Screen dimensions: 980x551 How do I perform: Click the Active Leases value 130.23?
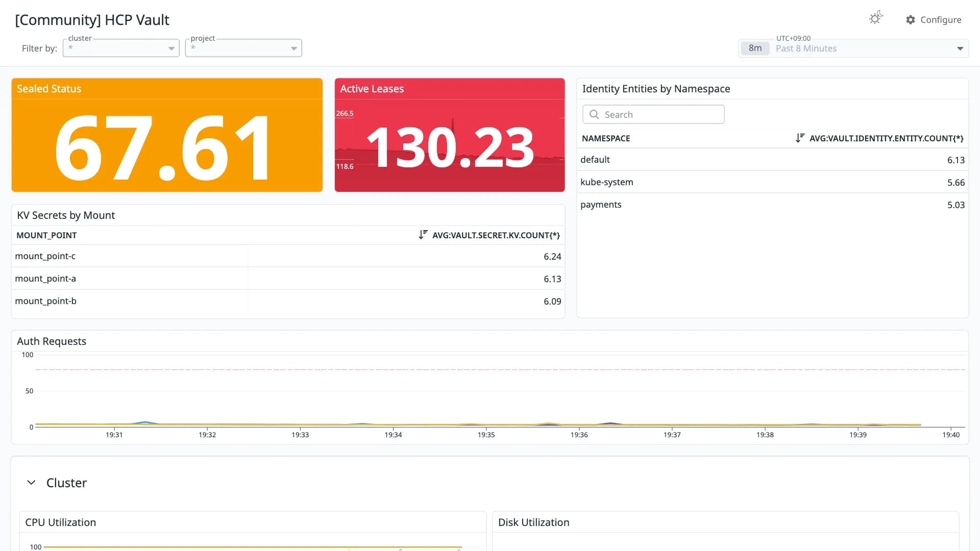point(450,148)
